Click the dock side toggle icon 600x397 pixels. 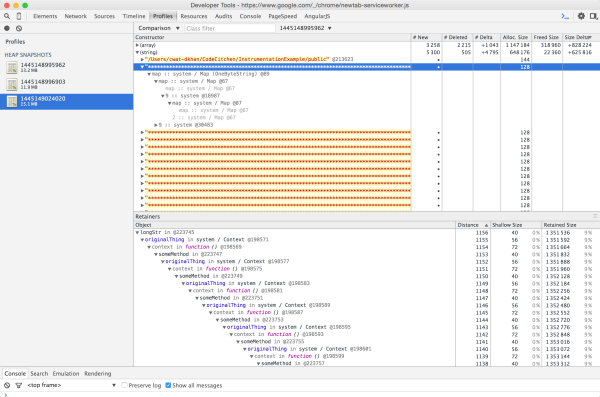(593, 16)
